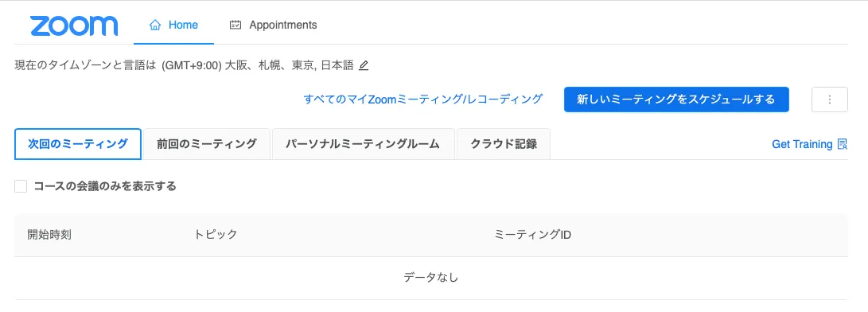Click the 開始時刻 column header
Image resolution: width=868 pixels, height=312 pixels.
(x=49, y=235)
